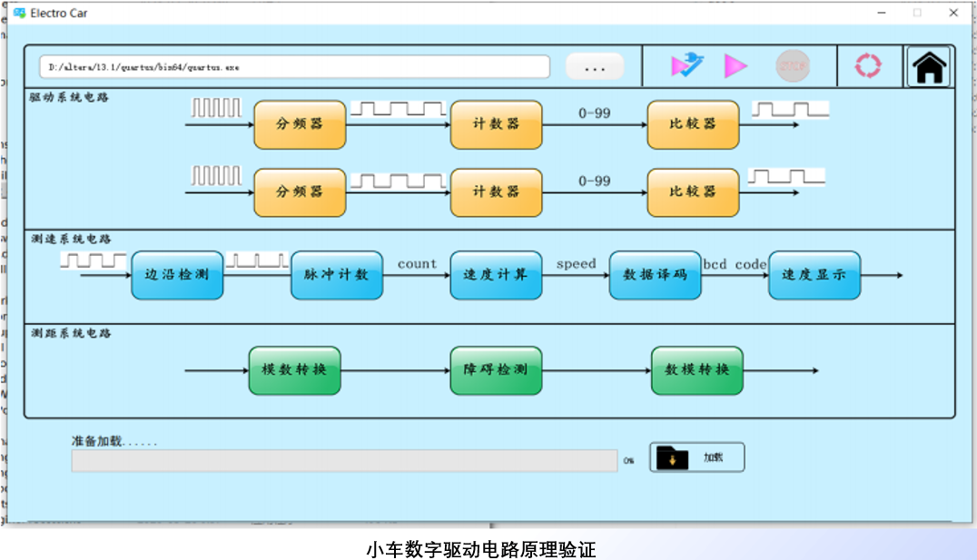Open the file browse '...' button
977x560 pixels.
tap(595, 67)
